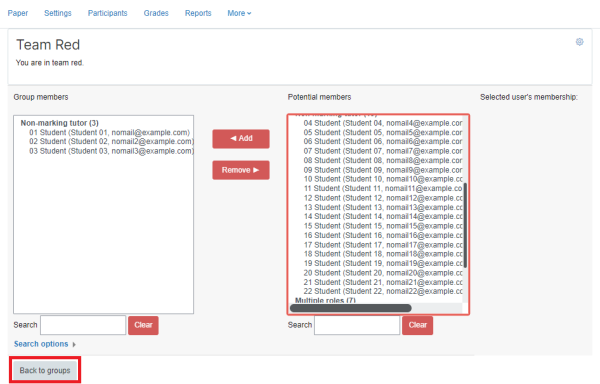Expand Search options
The width and height of the screenshot is (600, 384).
[x=45, y=344]
